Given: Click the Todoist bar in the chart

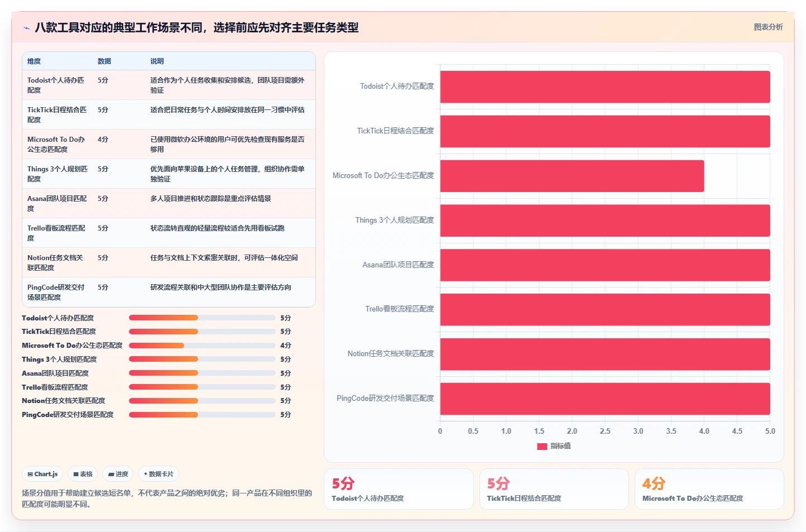Looking at the screenshot, I should pos(605,87).
